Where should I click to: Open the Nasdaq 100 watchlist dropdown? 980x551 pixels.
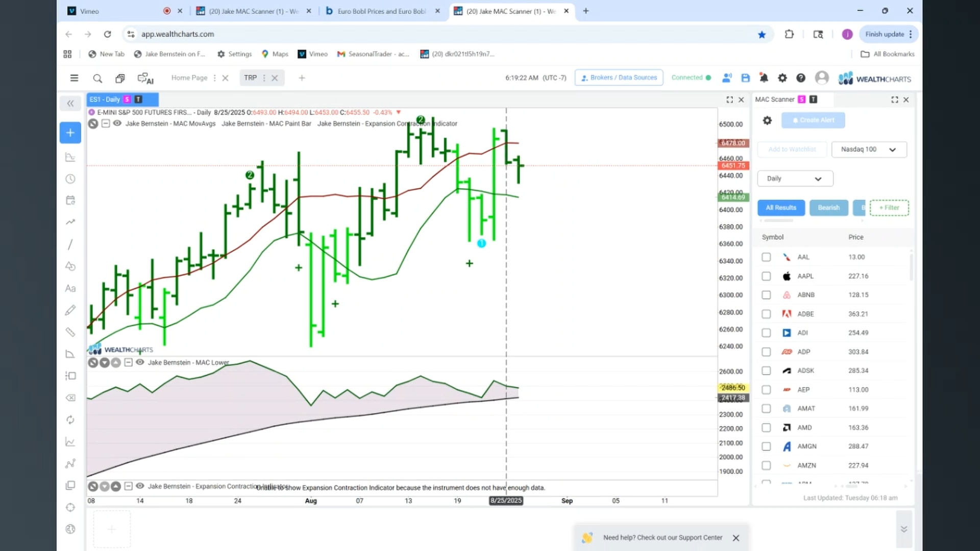tap(869, 149)
